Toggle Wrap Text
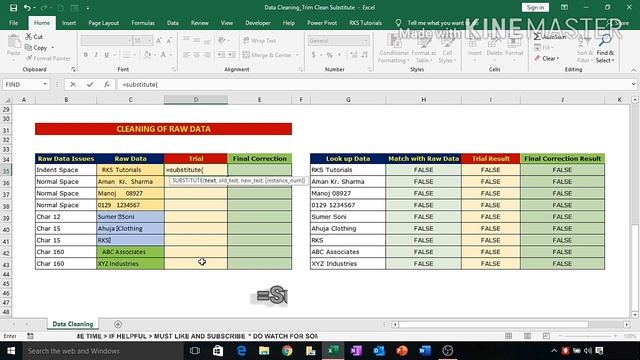This screenshot has width=640, height=360. 260,40
